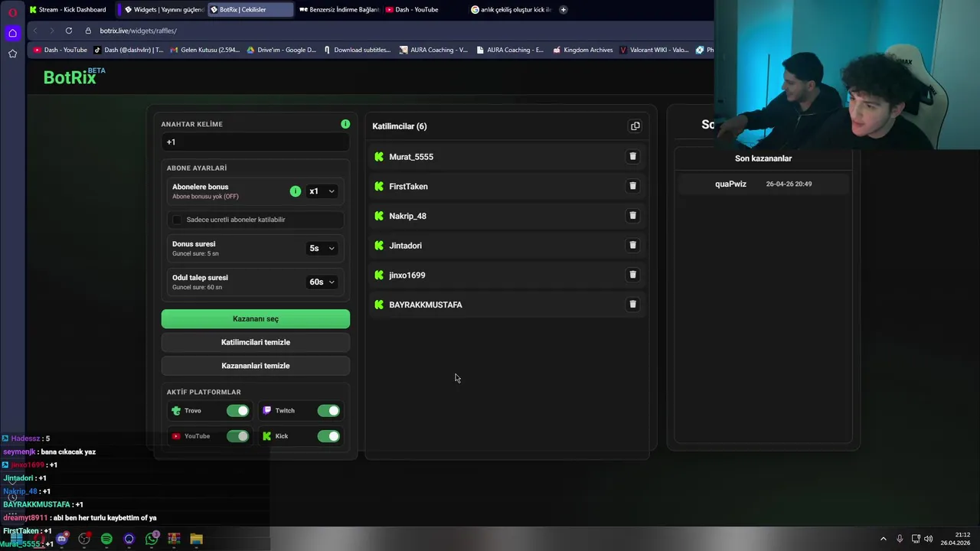Click the Anahtar Kelime +1 input field
The height and width of the screenshot is (551, 980).
coord(256,142)
